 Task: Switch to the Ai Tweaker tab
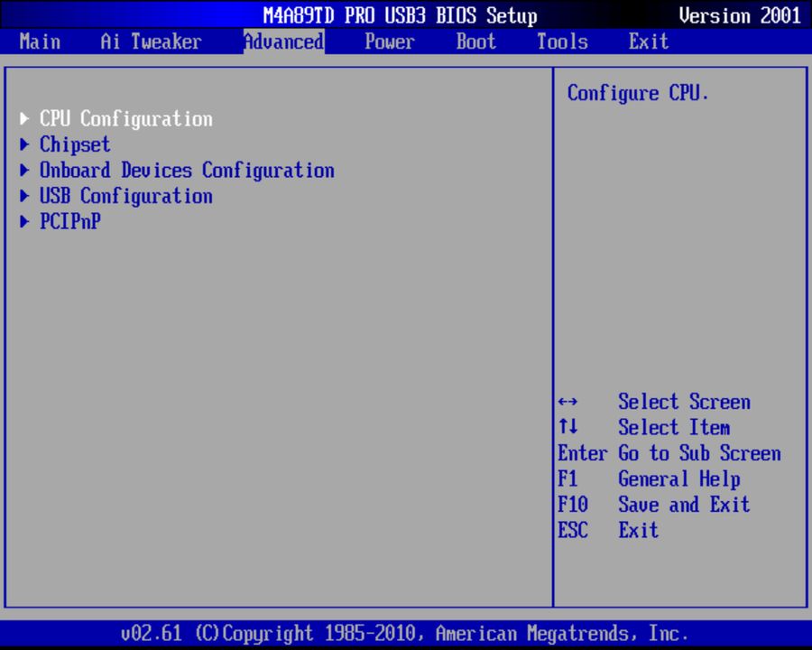click(150, 42)
